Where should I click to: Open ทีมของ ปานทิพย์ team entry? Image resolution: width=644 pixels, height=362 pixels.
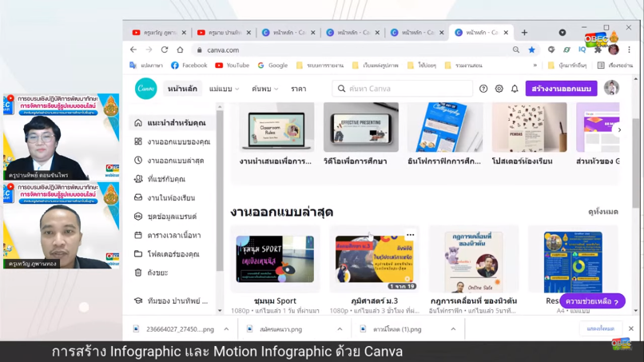(172, 300)
